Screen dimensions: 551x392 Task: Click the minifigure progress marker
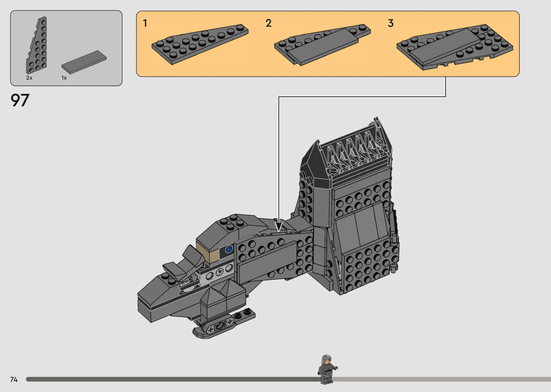327,369
